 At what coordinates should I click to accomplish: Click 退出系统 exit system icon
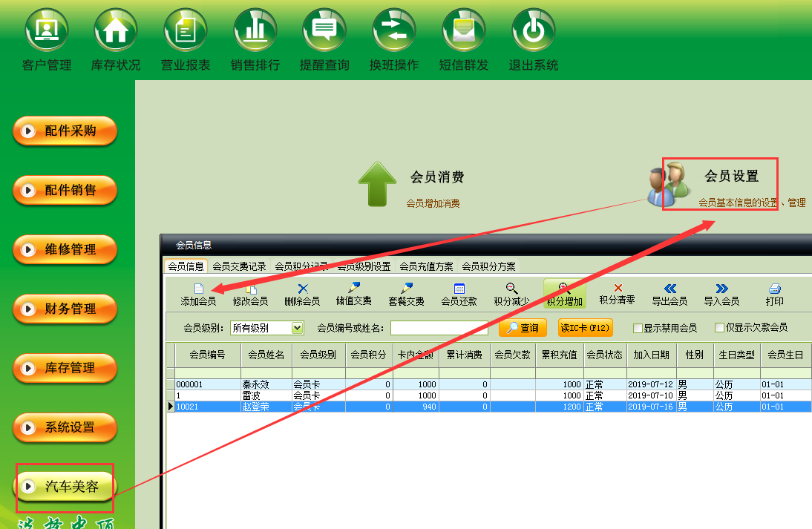coord(534,30)
